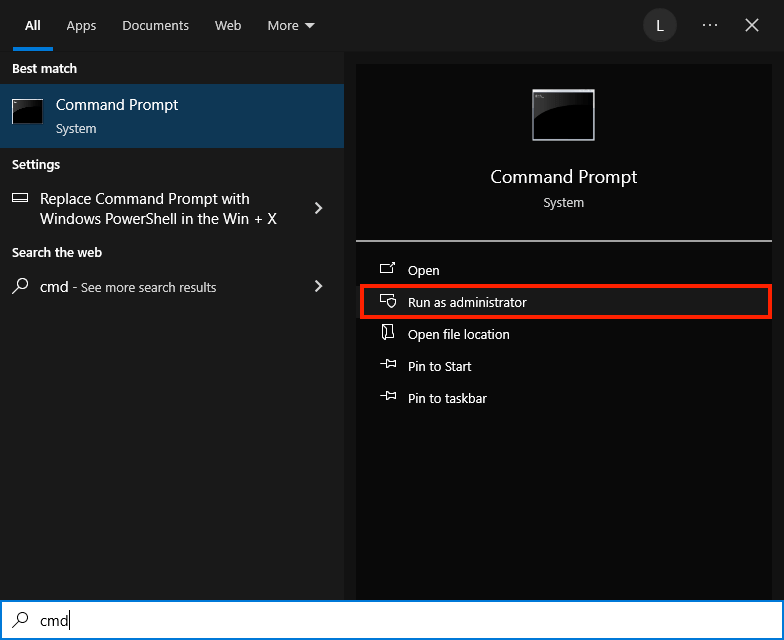Screen dimensions: 784x640
Task: Expand cmd web search results arrow
Action: coord(318,287)
